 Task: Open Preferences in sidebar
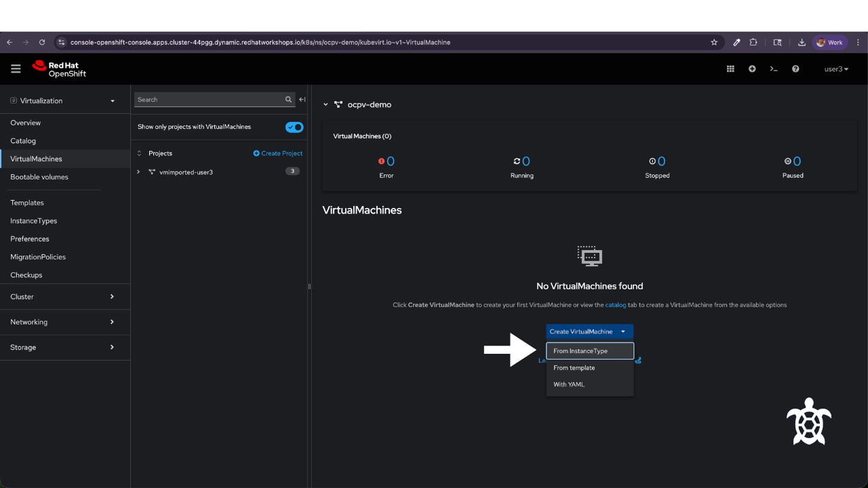(30, 239)
